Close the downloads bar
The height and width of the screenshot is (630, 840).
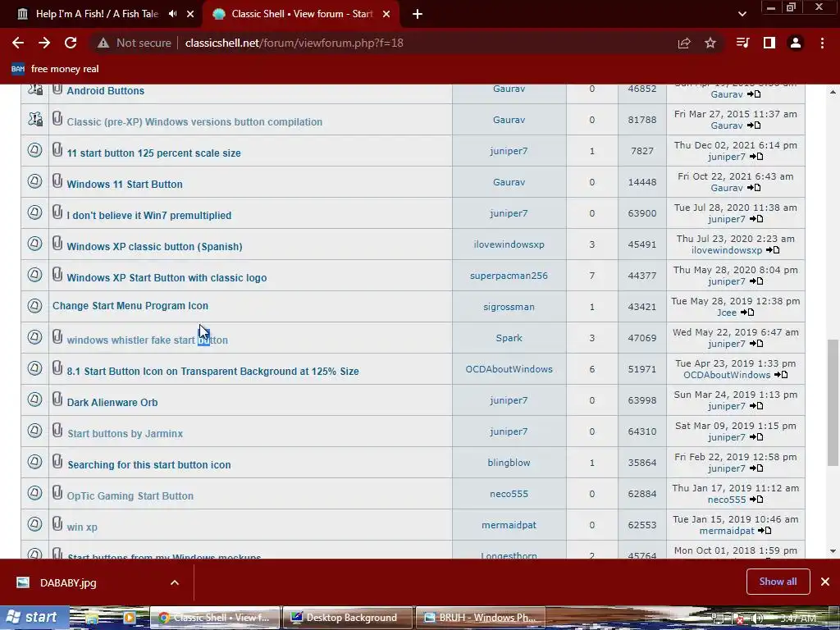coord(825,582)
